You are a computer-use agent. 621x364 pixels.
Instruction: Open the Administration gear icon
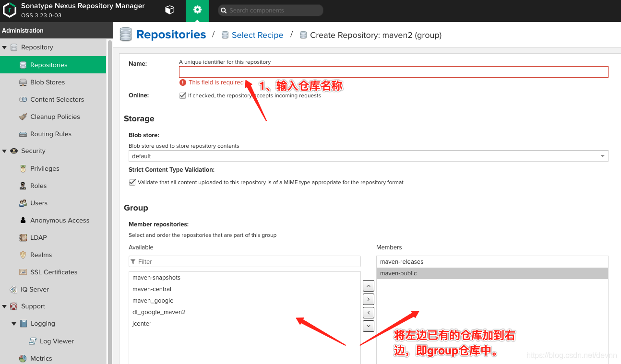[197, 10]
